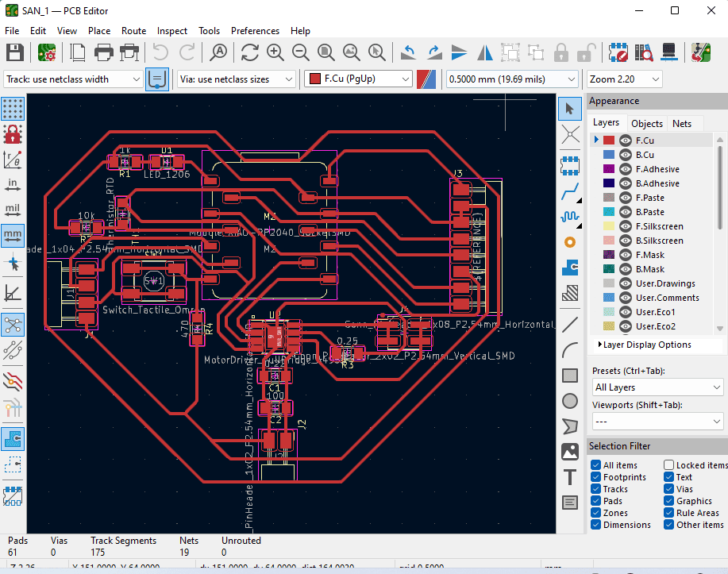Open the Preferences menu

[x=255, y=31]
